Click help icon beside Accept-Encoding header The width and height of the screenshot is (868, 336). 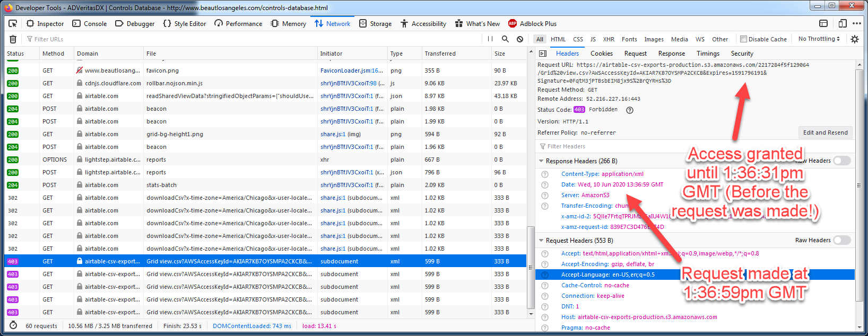(544, 264)
